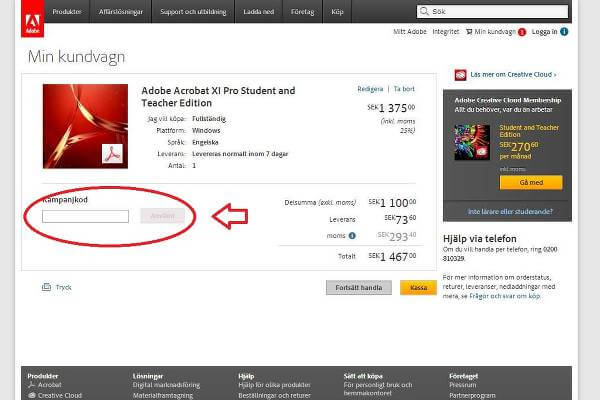Viewport: 600px width, 400px height.
Task: Click Hjälp för olika produkter footer link
Action: tap(274, 385)
